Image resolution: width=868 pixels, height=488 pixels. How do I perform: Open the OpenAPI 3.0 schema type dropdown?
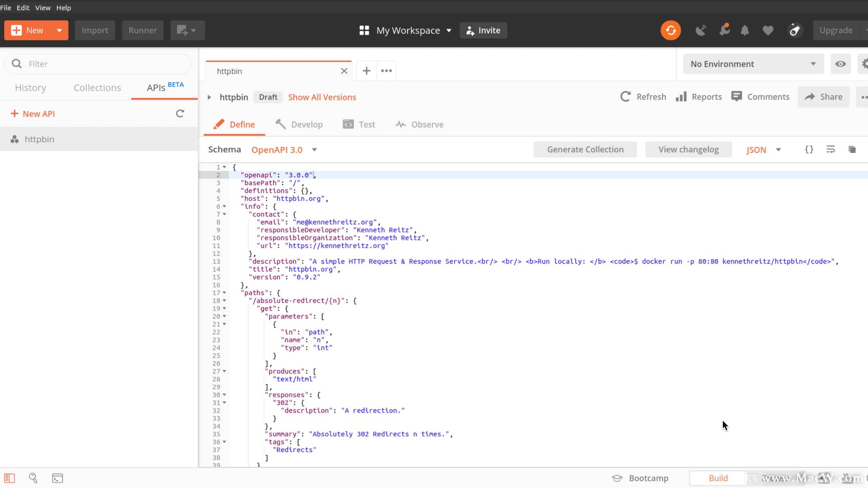284,150
